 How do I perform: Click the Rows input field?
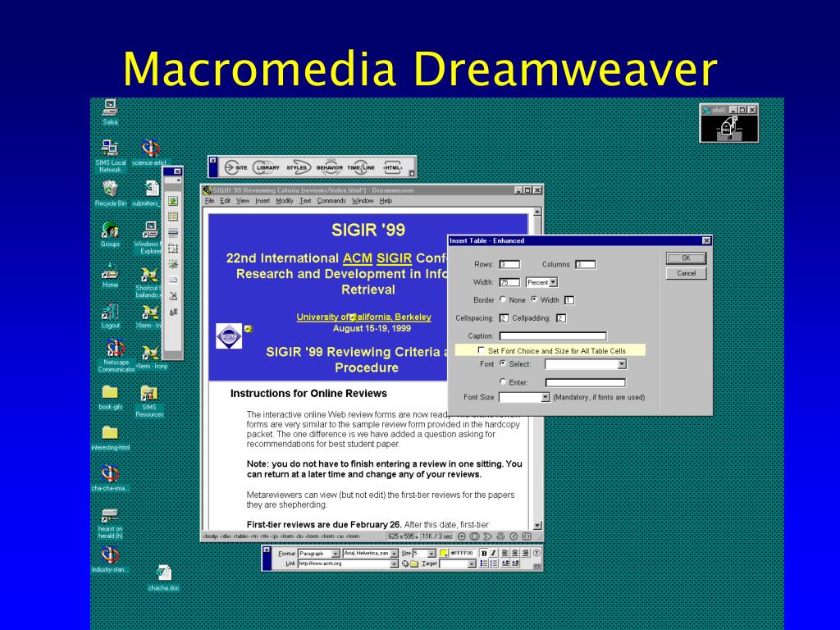point(509,264)
